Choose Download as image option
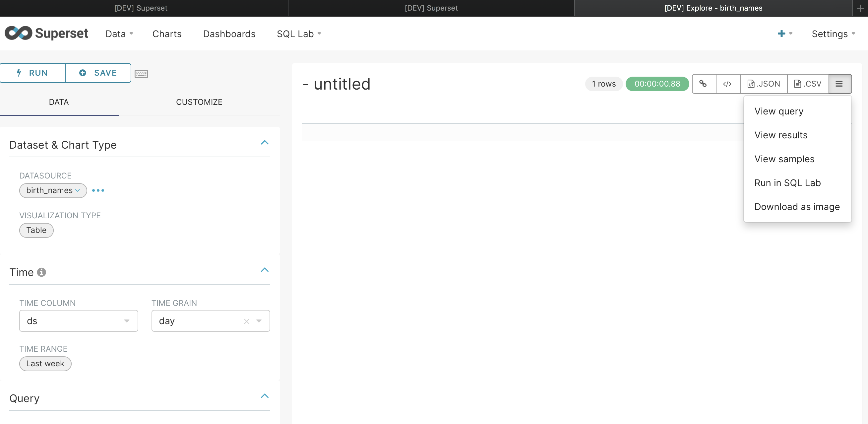Image resolution: width=868 pixels, height=424 pixels. coord(797,207)
